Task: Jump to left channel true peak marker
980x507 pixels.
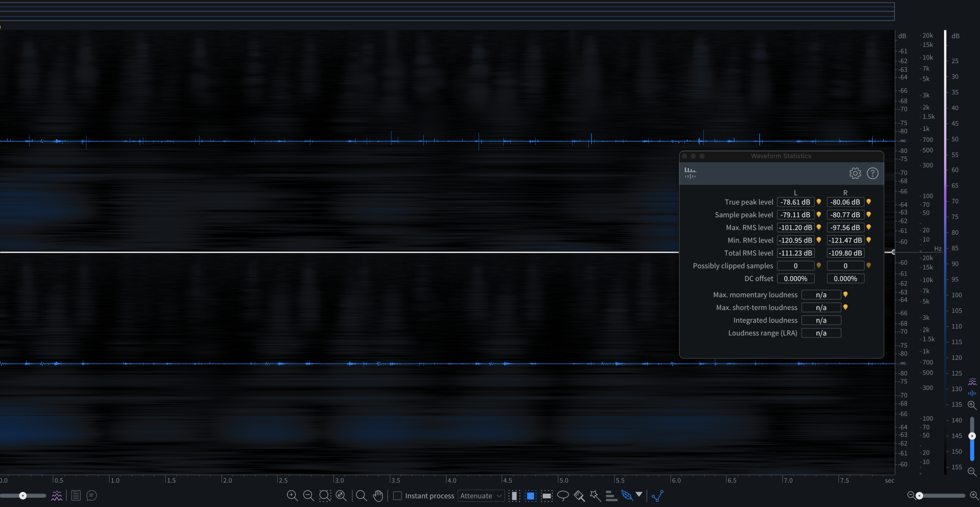Action: point(819,202)
